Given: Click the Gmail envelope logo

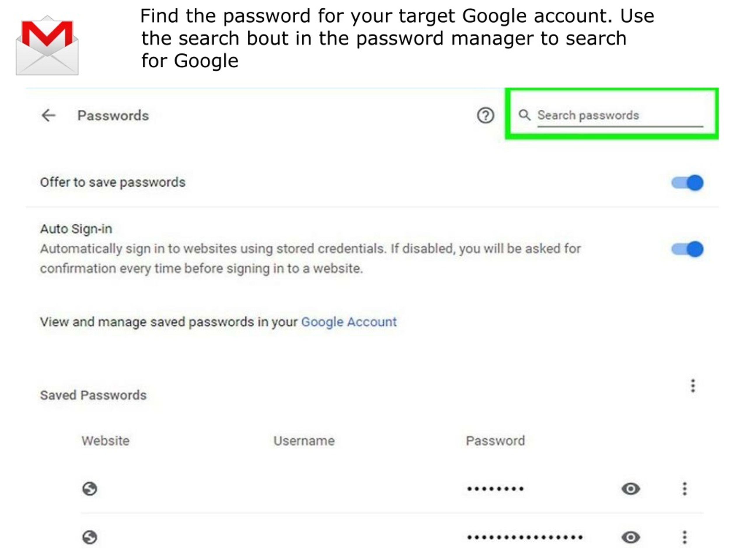Looking at the screenshot, I should (x=47, y=45).
